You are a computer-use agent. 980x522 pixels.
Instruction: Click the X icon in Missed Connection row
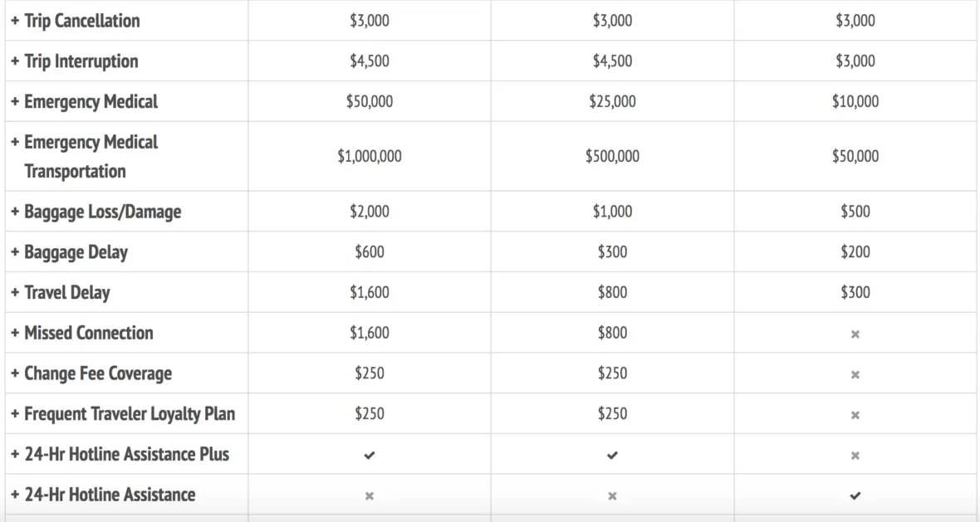(x=855, y=334)
